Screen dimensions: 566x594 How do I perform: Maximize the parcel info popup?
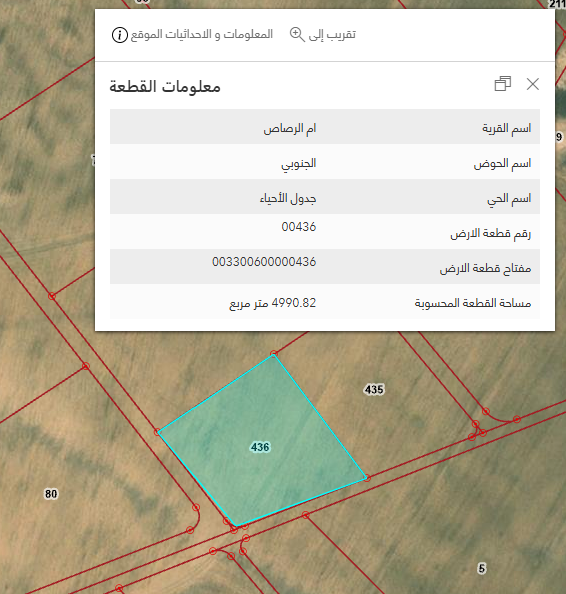(x=503, y=84)
